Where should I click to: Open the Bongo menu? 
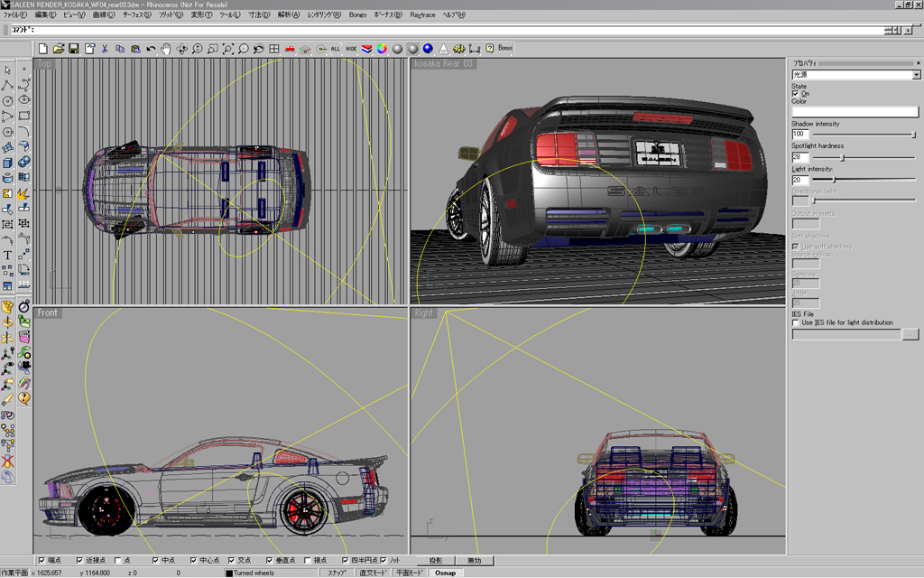coord(357,14)
